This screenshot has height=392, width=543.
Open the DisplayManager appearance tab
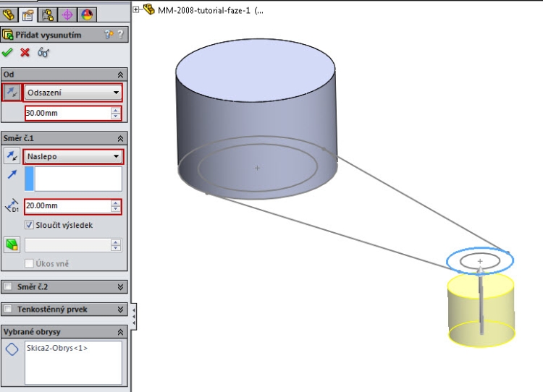(x=87, y=15)
